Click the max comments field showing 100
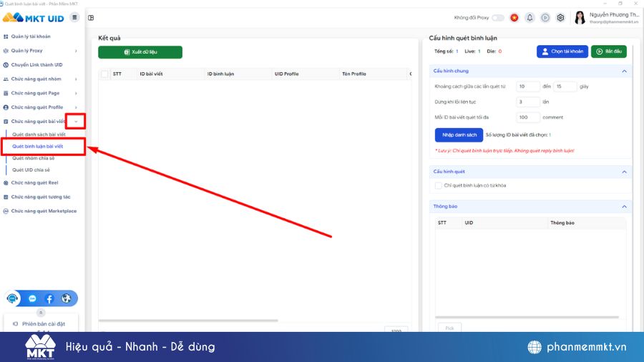 pyautogui.click(x=528, y=117)
